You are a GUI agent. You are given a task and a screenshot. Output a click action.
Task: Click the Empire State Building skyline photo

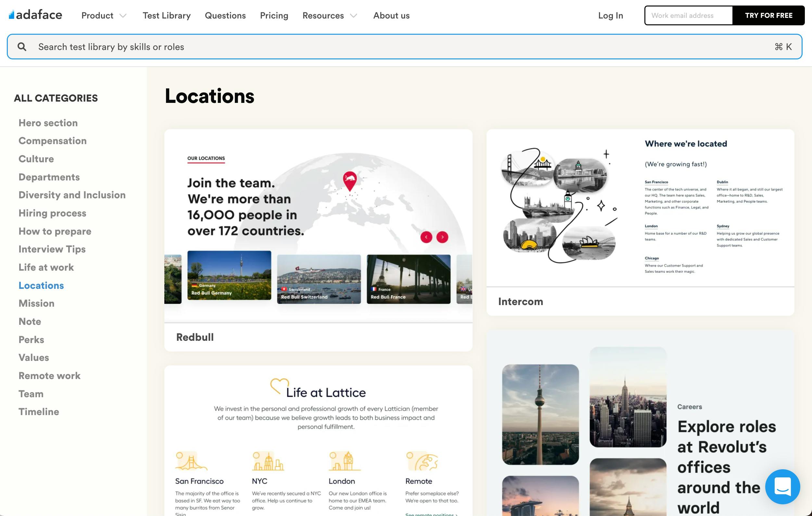(x=628, y=397)
